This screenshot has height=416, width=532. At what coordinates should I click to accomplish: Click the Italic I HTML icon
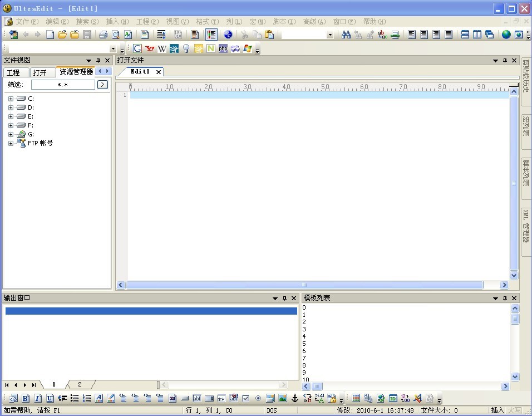tap(38, 398)
